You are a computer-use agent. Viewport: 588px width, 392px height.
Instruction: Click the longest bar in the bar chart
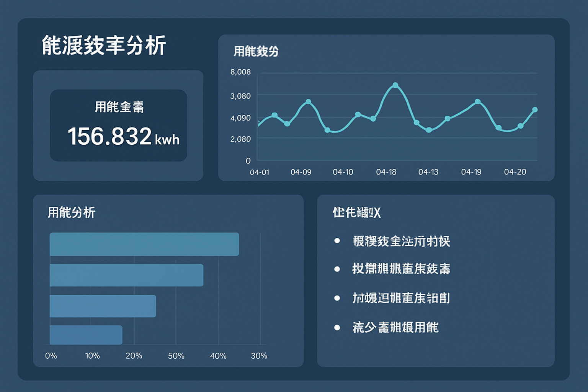[144, 243]
